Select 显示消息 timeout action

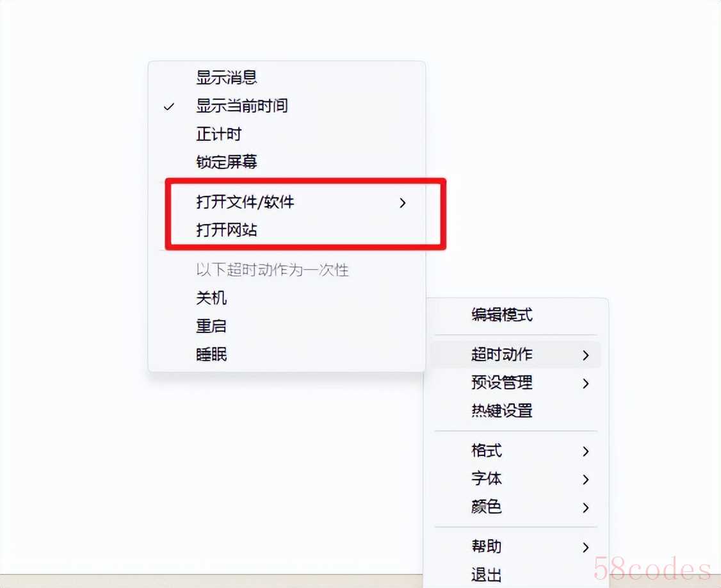(x=287, y=78)
